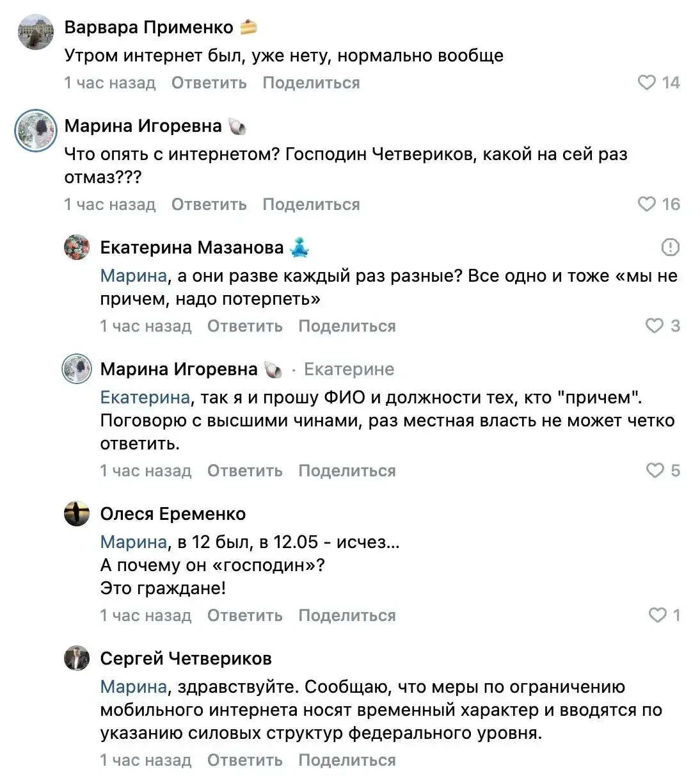Open report icon on Екатерина Мазанова's comment

[670, 247]
